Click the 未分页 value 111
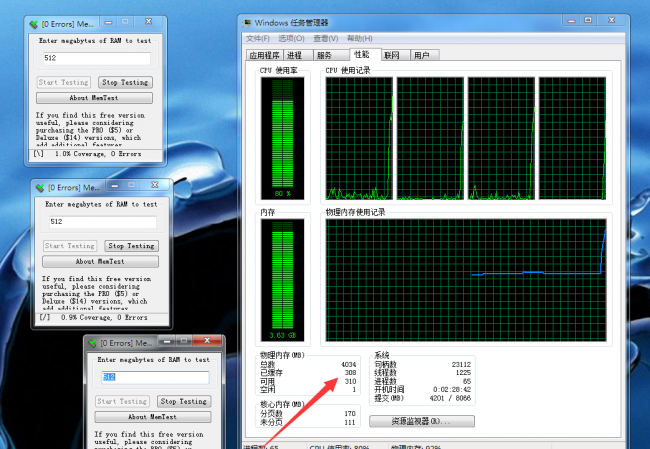The width and height of the screenshot is (650, 449). (x=350, y=422)
